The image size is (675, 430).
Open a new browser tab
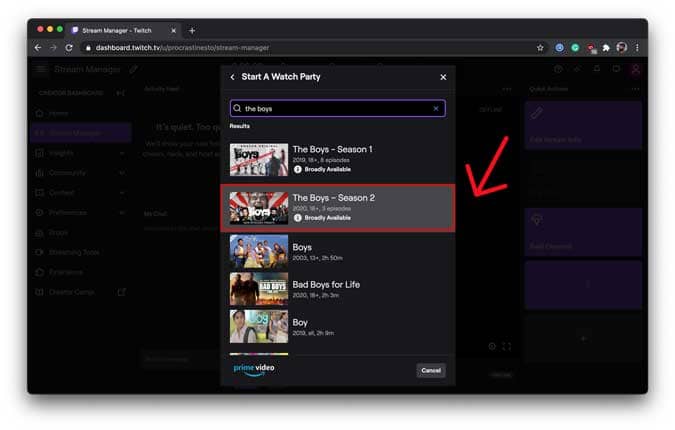pos(192,31)
